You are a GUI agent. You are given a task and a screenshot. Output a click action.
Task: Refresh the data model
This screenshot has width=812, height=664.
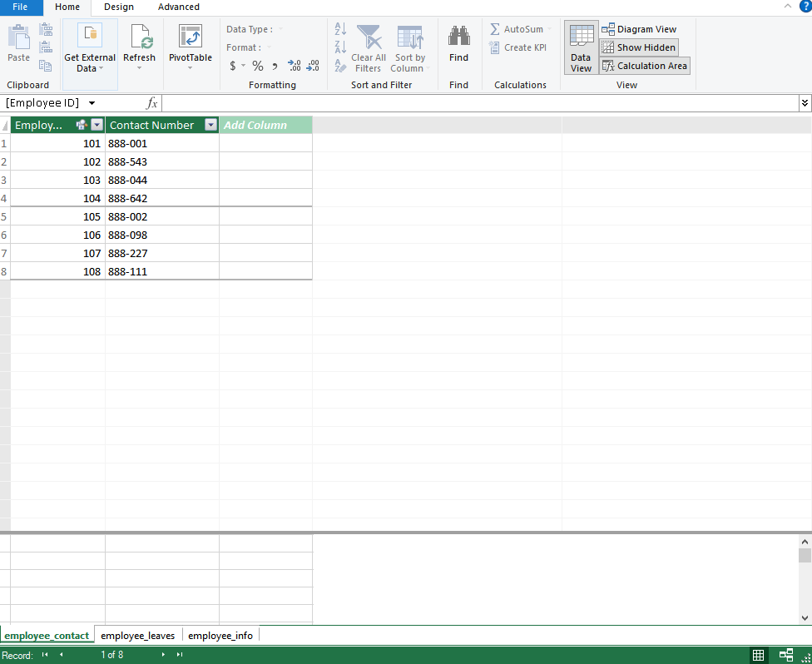139,43
